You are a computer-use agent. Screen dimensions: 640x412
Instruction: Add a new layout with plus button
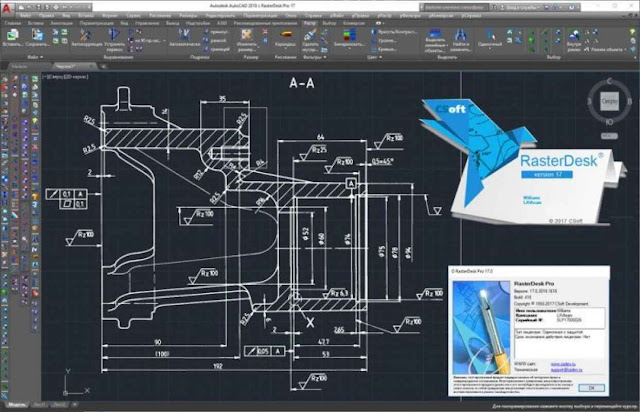tap(74, 405)
